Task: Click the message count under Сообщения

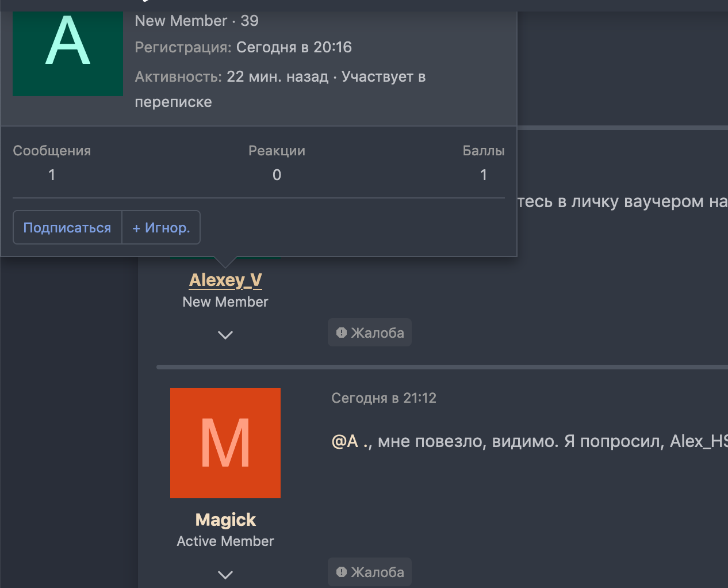Action: pos(52,175)
